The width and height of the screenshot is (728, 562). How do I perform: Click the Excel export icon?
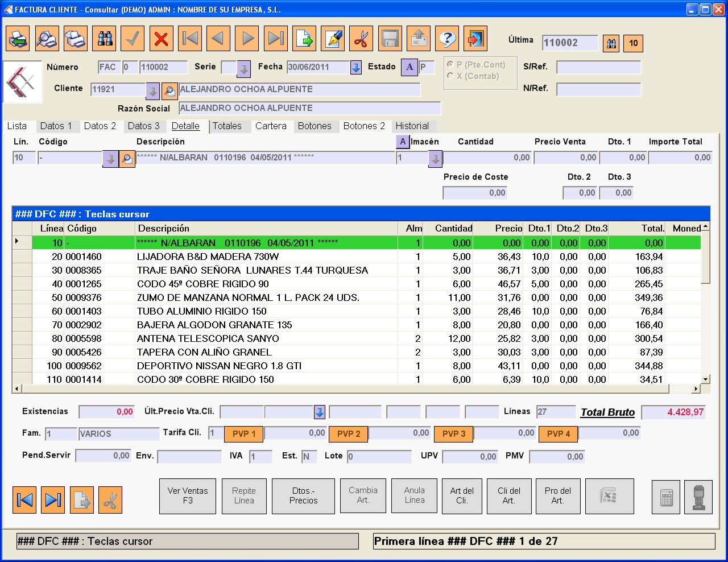[609, 496]
